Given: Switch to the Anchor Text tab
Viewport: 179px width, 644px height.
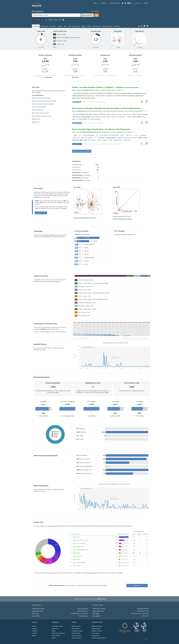Looking at the screenshot, I should (x=76, y=26).
